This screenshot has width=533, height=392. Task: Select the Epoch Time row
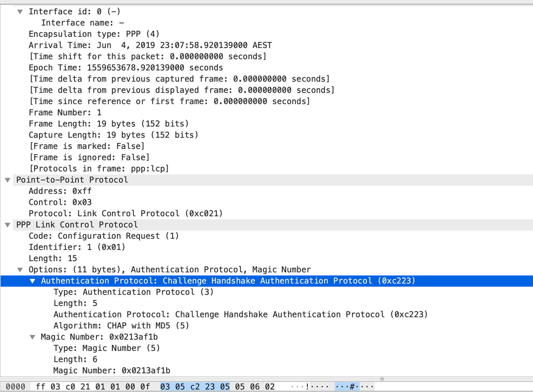tap(126, 68)
